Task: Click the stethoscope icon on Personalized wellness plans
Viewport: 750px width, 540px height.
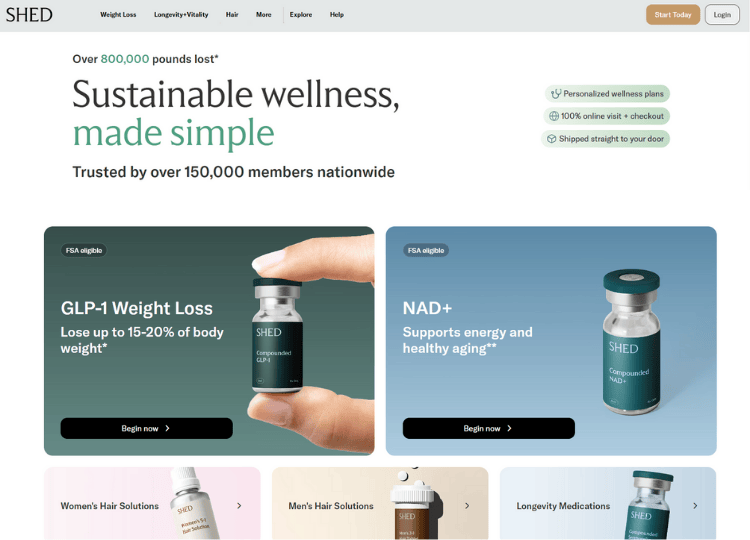Action: tap(555, 94)
